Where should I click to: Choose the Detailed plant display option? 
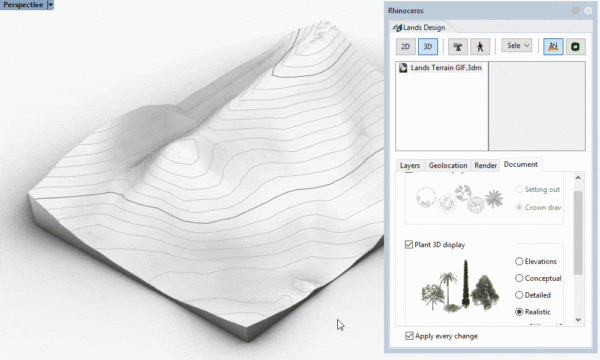(x=519, y=295)
